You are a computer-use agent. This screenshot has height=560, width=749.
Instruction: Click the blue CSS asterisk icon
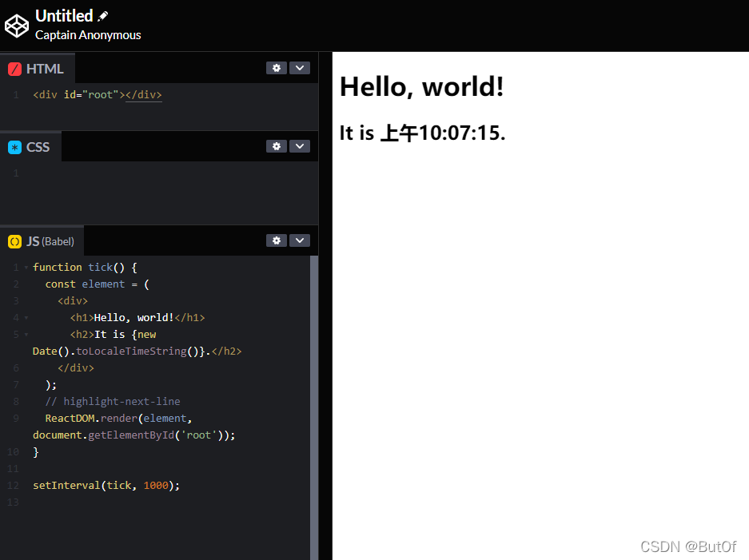coord(15,148)
